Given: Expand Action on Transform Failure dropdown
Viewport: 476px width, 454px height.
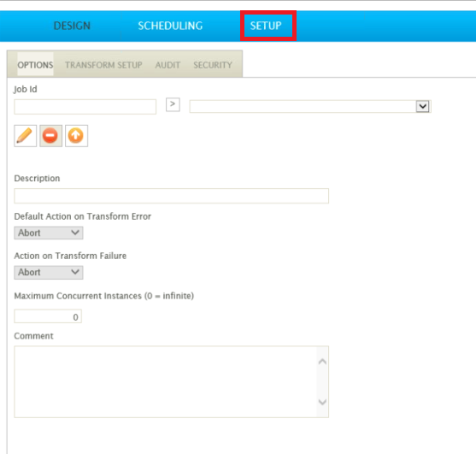Looking at the screenshot, I should (49, 273).
